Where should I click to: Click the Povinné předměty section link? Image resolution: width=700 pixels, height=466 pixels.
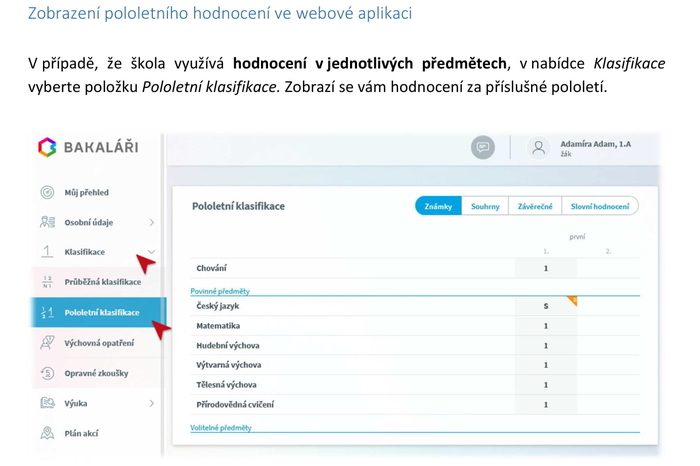220,291
